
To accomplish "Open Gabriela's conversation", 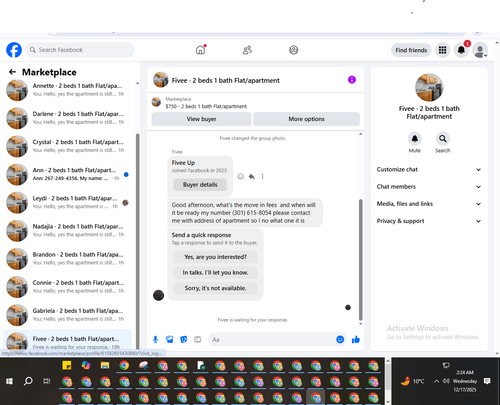I will point(67,315).
